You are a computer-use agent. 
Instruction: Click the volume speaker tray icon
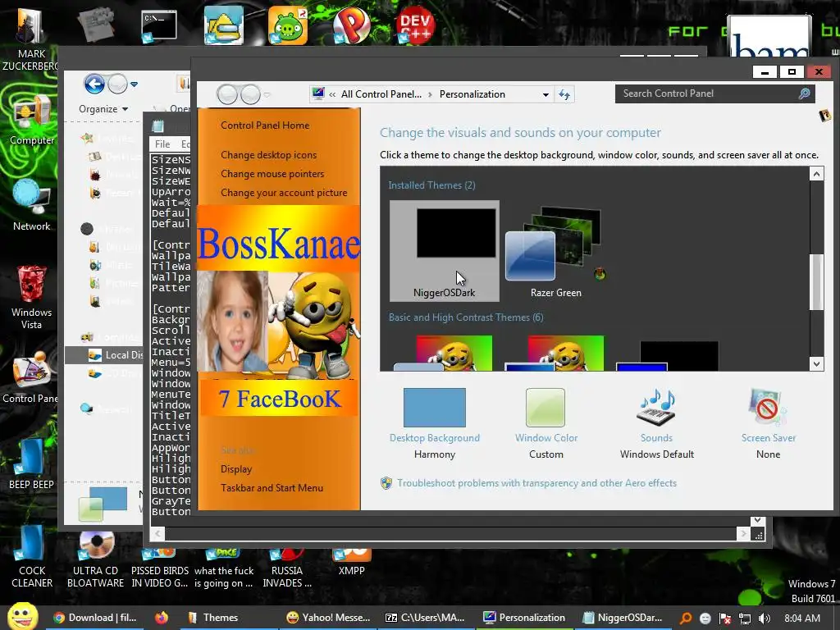click(765, 619)
